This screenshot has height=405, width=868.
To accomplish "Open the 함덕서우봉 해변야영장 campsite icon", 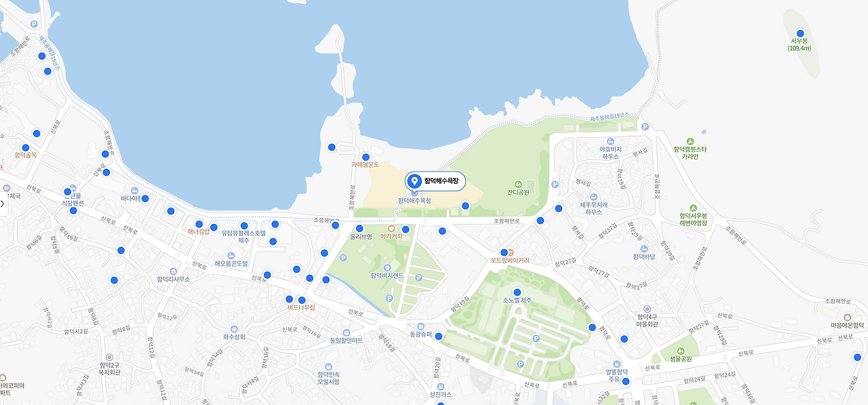I will click(x=693, y=208).
